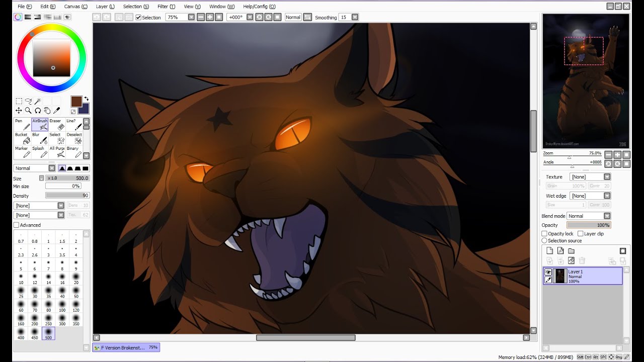Enable the Layer clip checkbox

coord(580,234)
